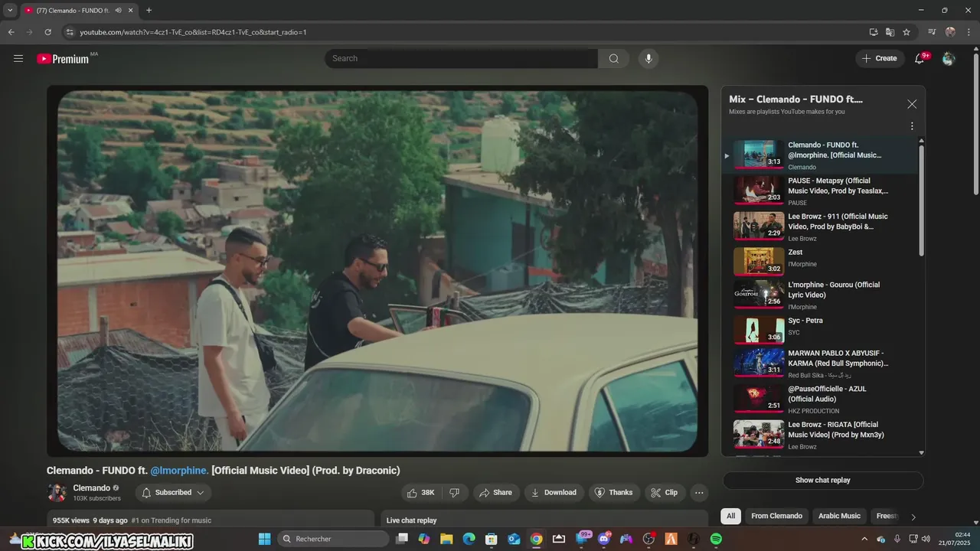Open Chrome menu three dots

(969, 32)
